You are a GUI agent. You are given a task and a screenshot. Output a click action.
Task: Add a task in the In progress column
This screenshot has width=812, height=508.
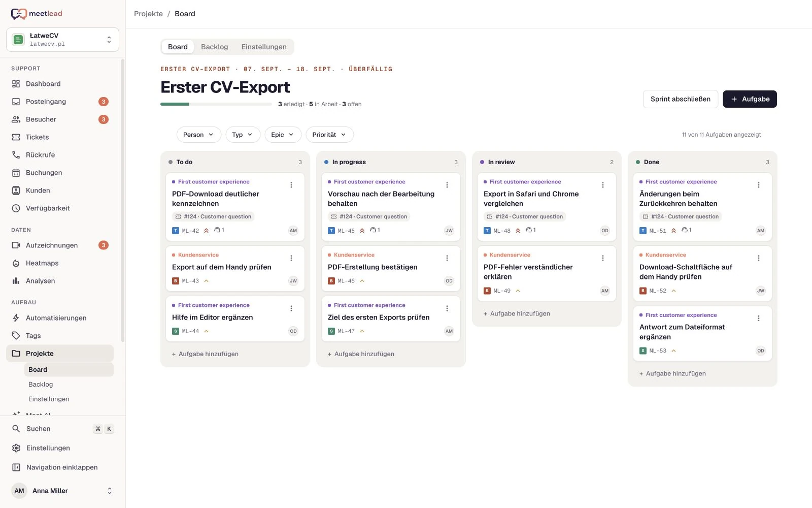coord(361,354)
